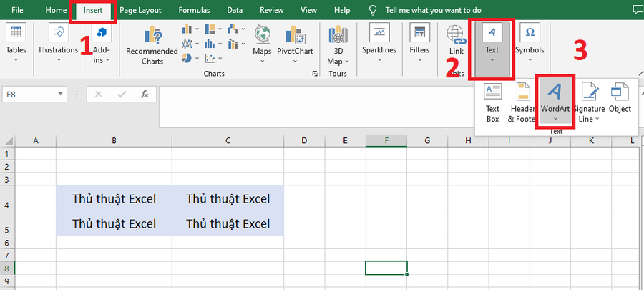Choose WordArt from Text menu
Viewport: 644px width, 290px height.
(x=555, y=102)
